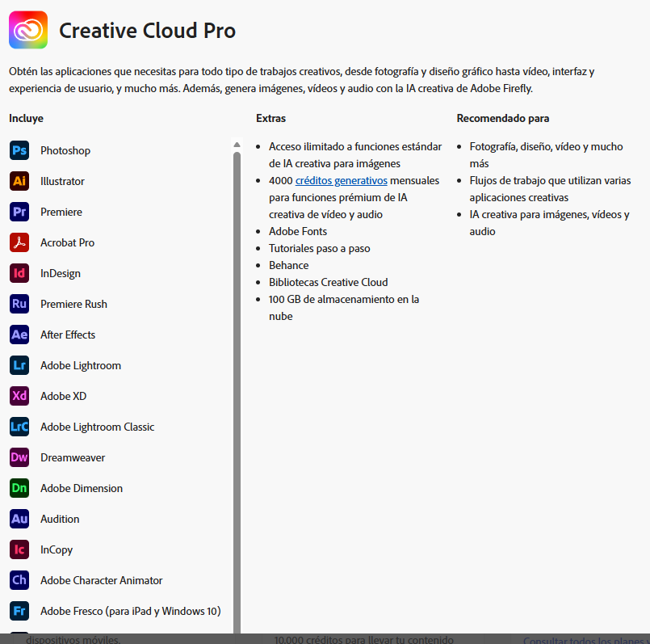The image size is (650, 644).
Task: Select the Adobe Character Animator label
Action: [x=102, y=580]
